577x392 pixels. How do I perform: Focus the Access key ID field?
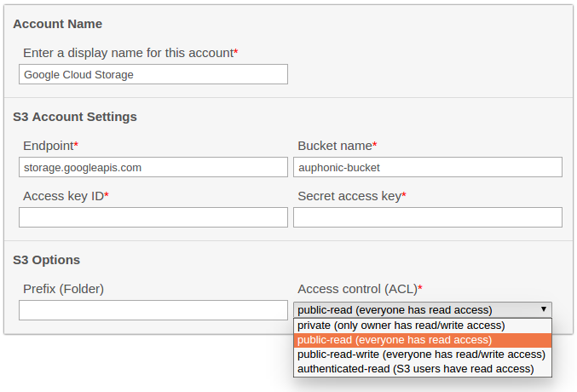(x=153, y=217)
